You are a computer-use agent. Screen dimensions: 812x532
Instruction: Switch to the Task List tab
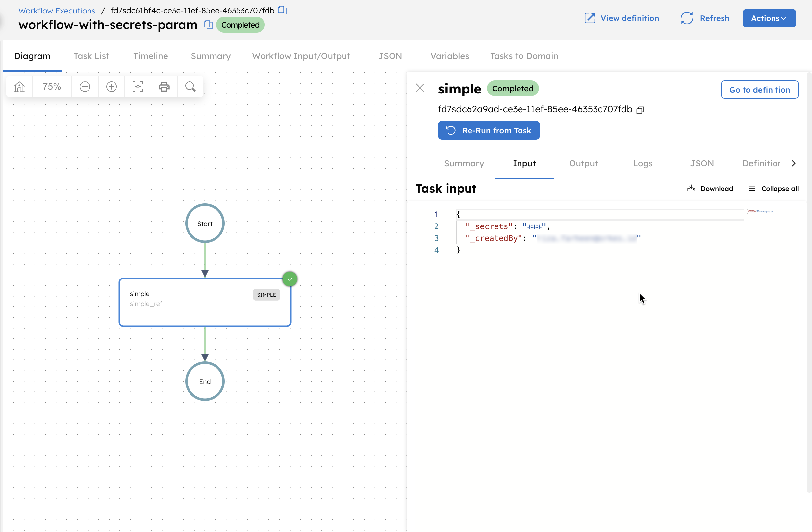tap(91, 56)
